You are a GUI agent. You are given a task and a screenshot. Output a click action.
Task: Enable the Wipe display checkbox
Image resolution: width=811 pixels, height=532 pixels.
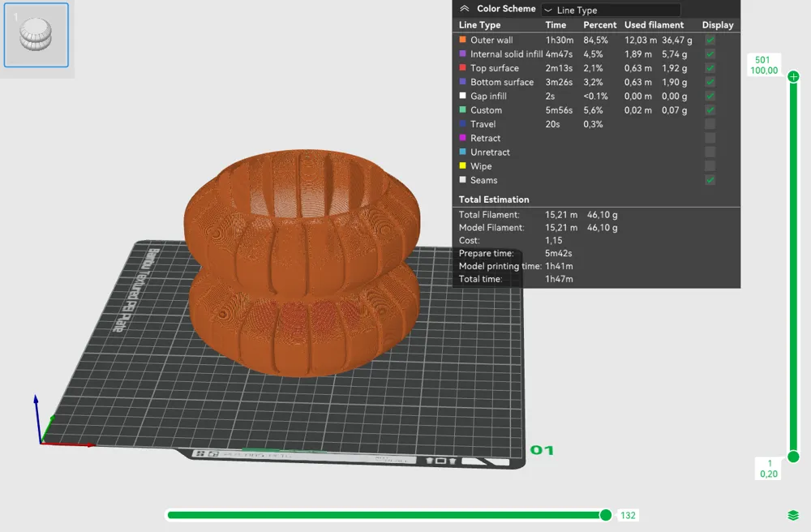click(710, 165)
